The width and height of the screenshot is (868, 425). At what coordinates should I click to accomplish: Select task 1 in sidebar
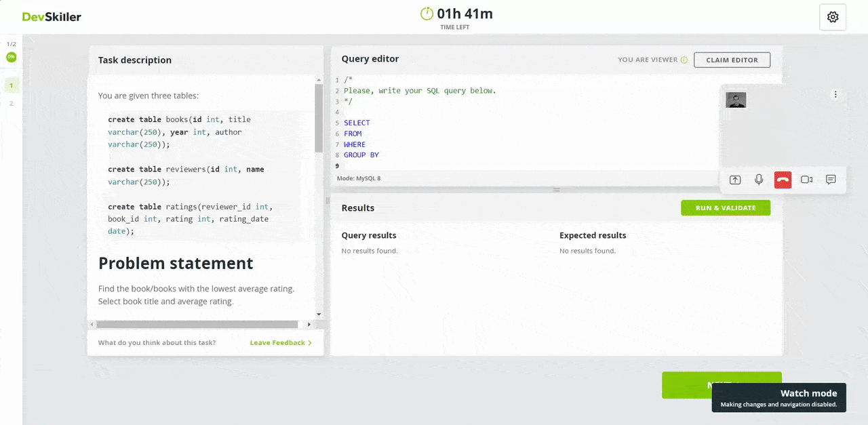pyautogui.click(x=11, y=85)
